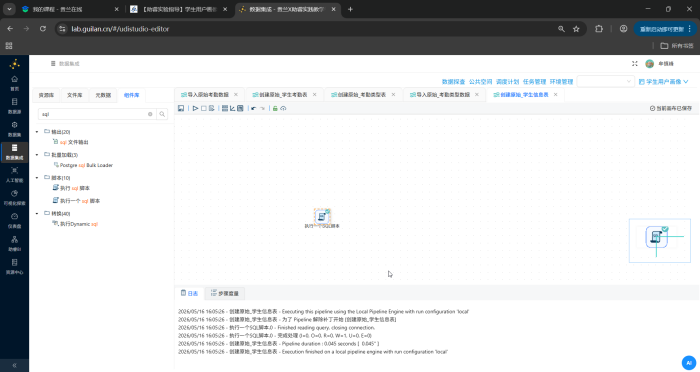Screen dimensions: 700x372
Task: Select the 执行一个 sql 脚本 component
Action: click(x=76, y=201)
